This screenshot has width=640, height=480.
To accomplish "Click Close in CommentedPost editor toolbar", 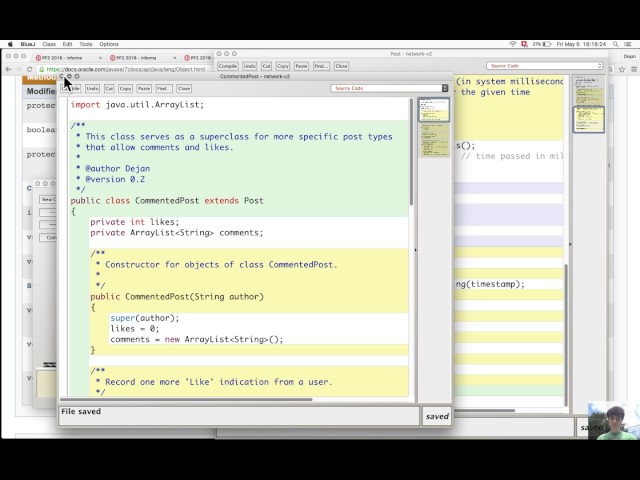I will click(184, 89).
